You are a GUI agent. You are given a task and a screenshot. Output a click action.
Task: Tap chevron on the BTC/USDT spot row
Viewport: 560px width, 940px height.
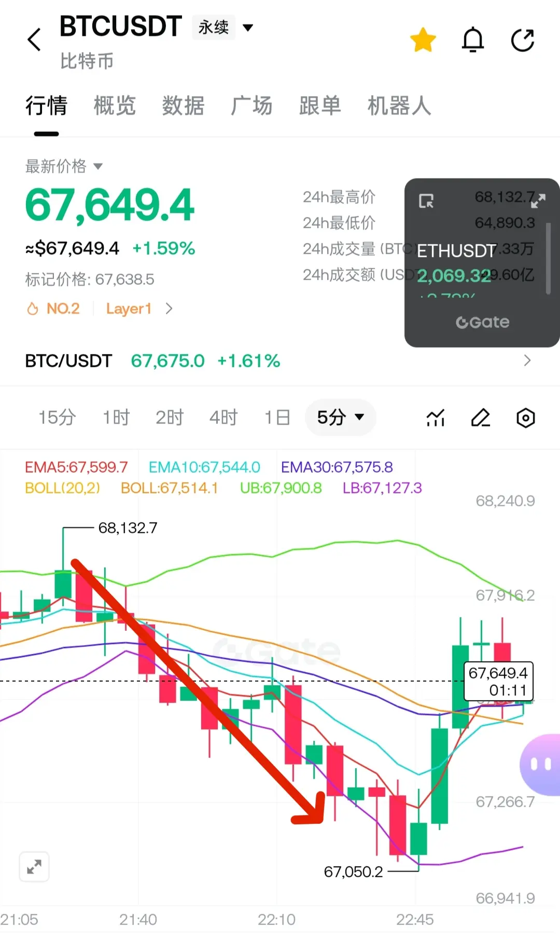tap(527, 361)
